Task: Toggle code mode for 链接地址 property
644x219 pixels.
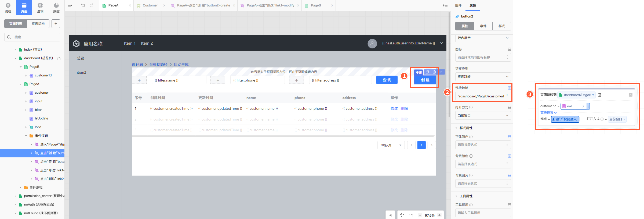Action: pos(509,88)
